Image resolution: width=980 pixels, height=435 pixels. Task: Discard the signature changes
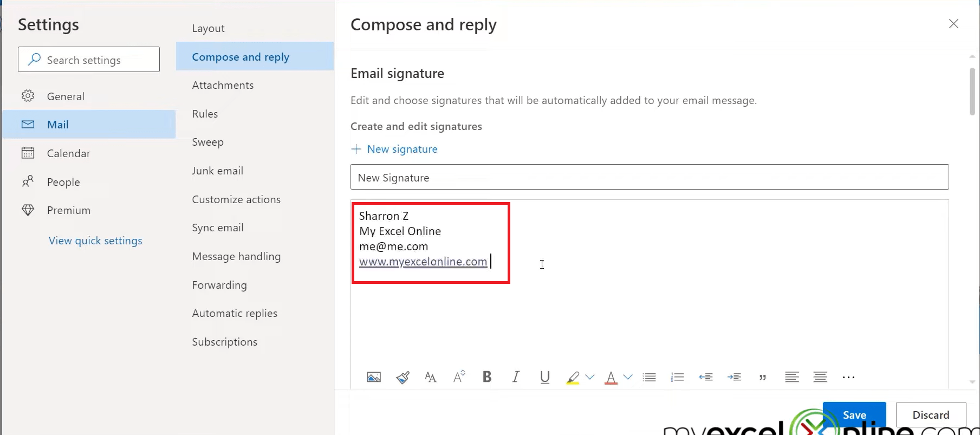(931, 415)
